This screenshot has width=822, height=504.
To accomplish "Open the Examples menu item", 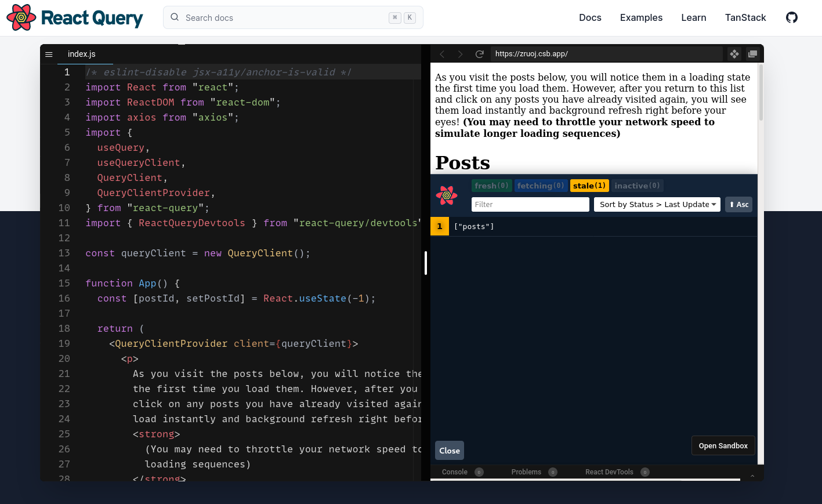I will point(641,17).
